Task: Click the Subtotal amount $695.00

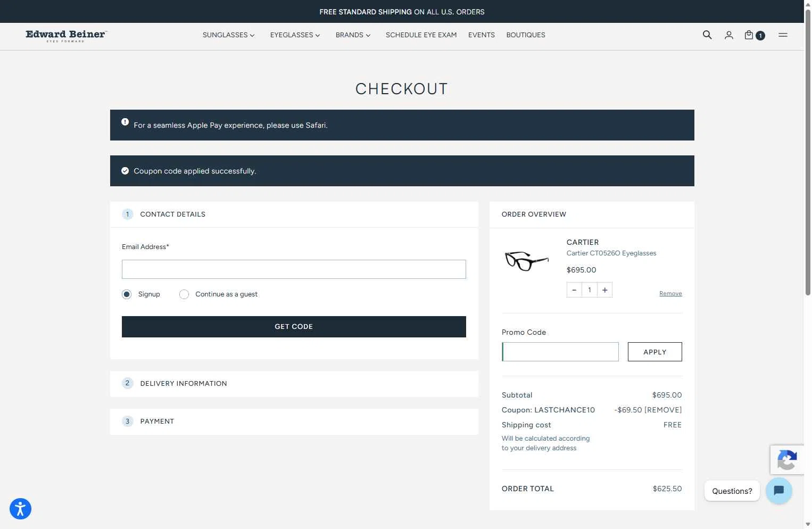Action: pyautogui.click(x=667, y=395)
